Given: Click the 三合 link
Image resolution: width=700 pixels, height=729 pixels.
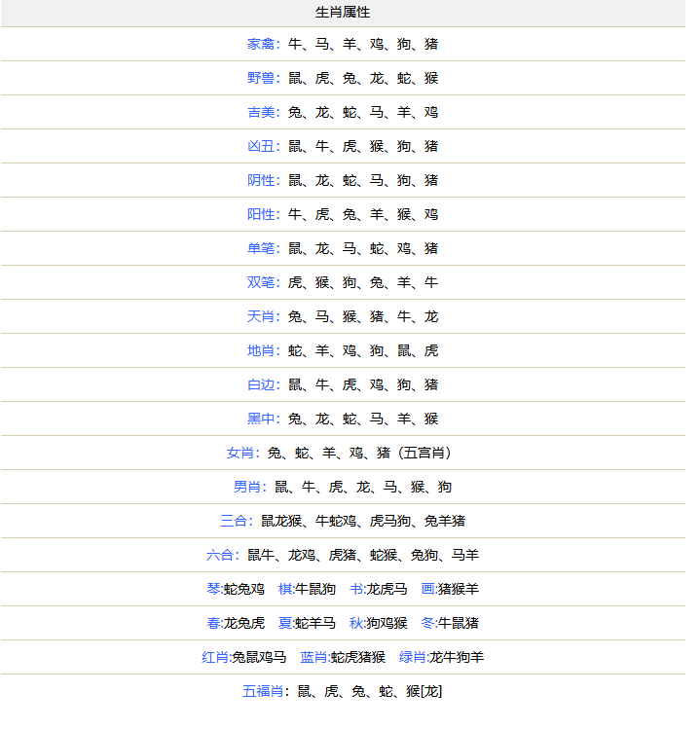Looking at the screenshot, I should click(x=235, y=521).
